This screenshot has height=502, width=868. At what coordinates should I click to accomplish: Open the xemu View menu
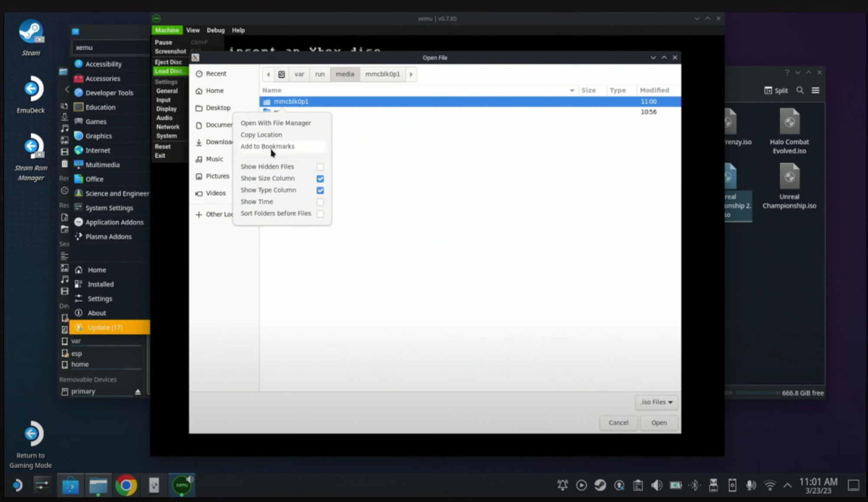[193, 30]
